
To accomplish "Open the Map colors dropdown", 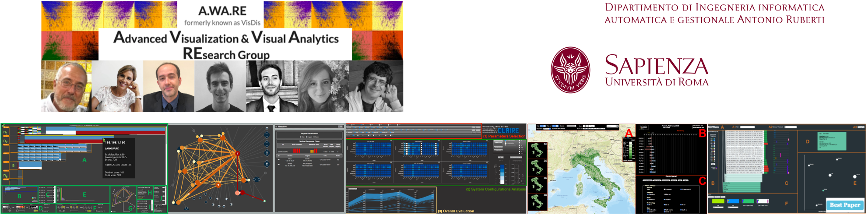I will click(546, 129).
